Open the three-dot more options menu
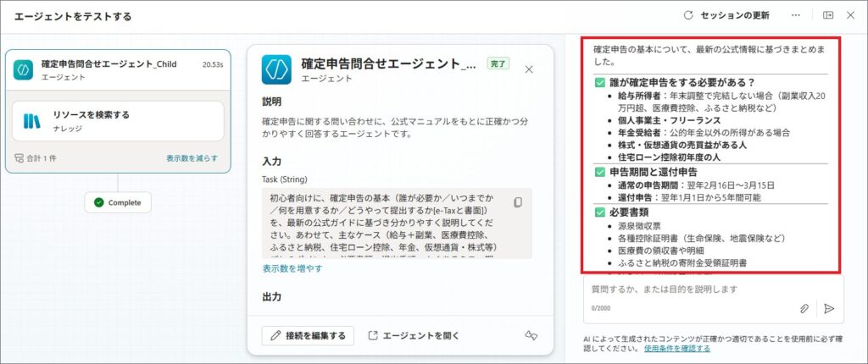 click(795, 15)
